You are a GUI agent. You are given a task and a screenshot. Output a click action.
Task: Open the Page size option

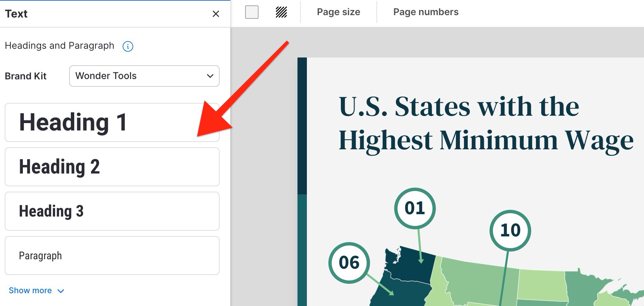[338, 12]
